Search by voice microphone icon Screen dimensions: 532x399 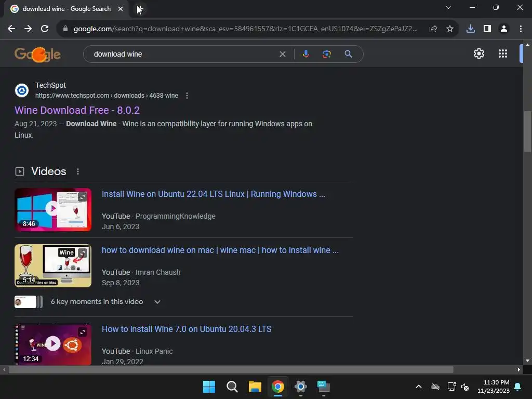pos(305,54)
